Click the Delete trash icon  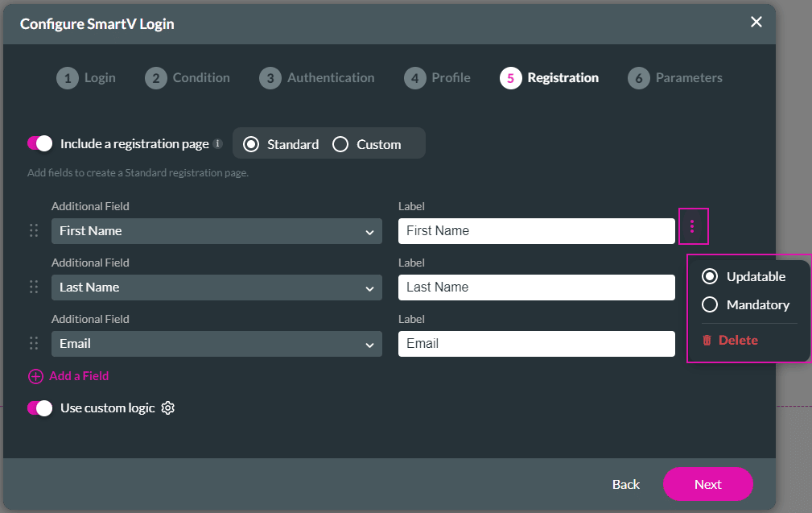point(707,340)
